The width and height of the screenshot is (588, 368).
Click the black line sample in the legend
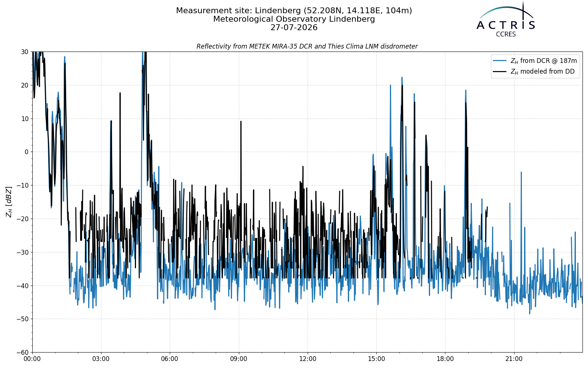pos(500,72)
